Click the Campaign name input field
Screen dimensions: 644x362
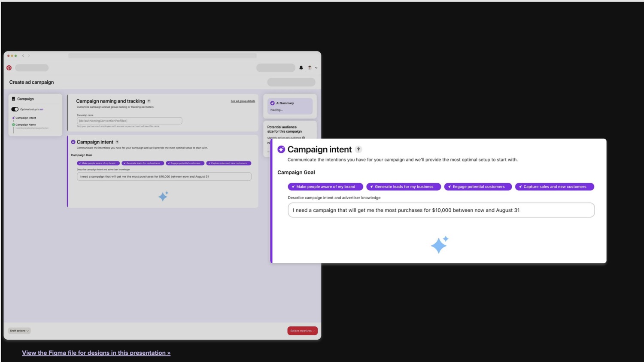[129, 121]
